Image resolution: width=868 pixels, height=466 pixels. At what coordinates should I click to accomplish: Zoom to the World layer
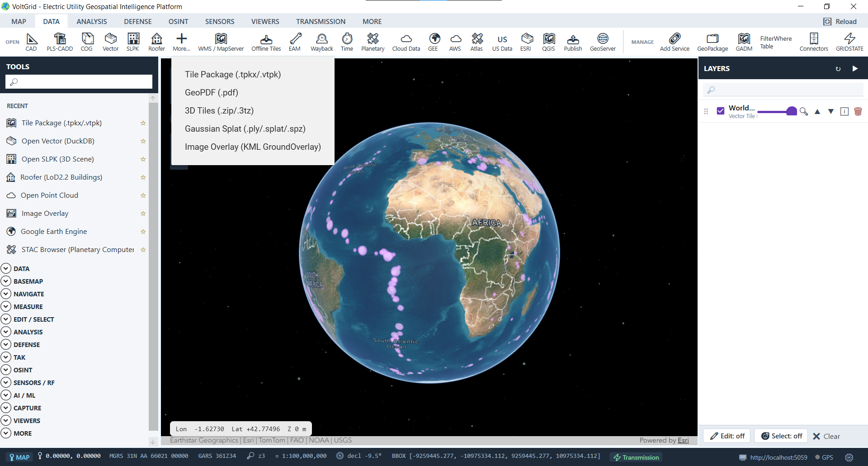click(x=804, y=111)
